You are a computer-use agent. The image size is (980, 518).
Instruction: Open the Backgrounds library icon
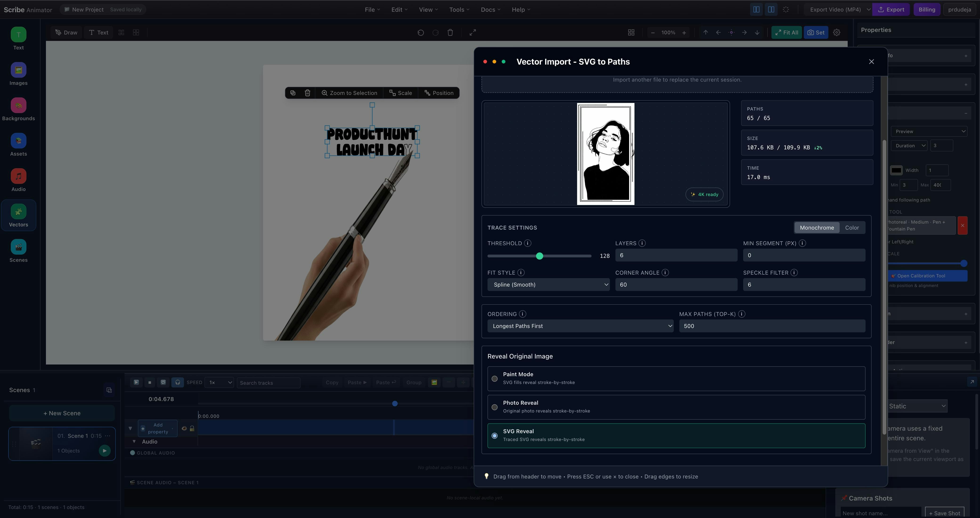tap(18, 106)
